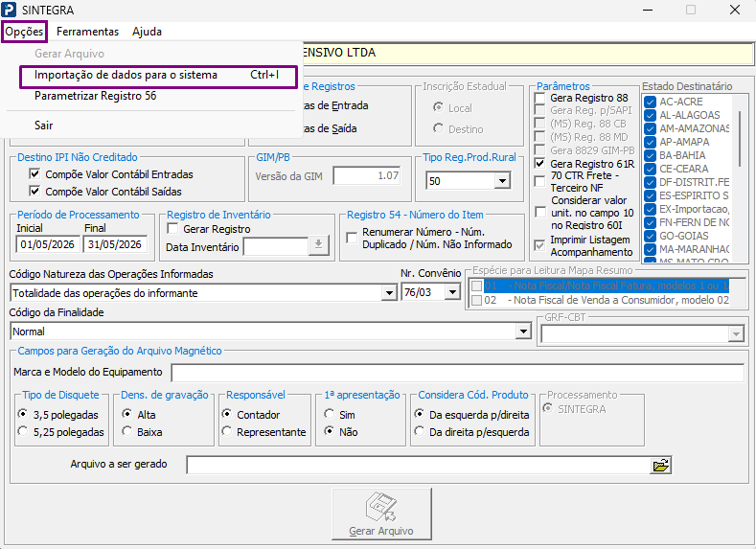The height and width of the screenshot is (549, 756).
Task: Click the folder browse icon for Arquivo a ser gerado
Action: point(660,466)
